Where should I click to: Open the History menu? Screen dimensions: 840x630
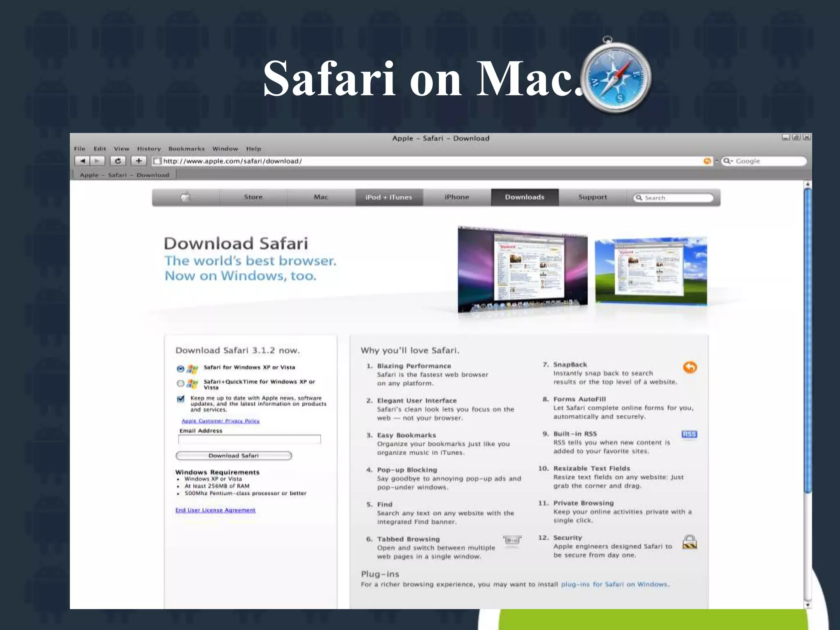coord(149,149)
